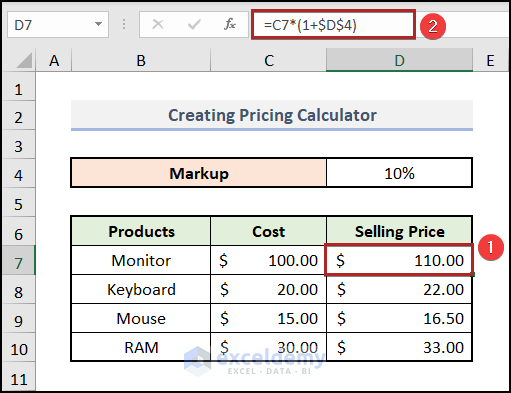Select the RAM product cell
The image size is (511, 393).
coord(141,347)
